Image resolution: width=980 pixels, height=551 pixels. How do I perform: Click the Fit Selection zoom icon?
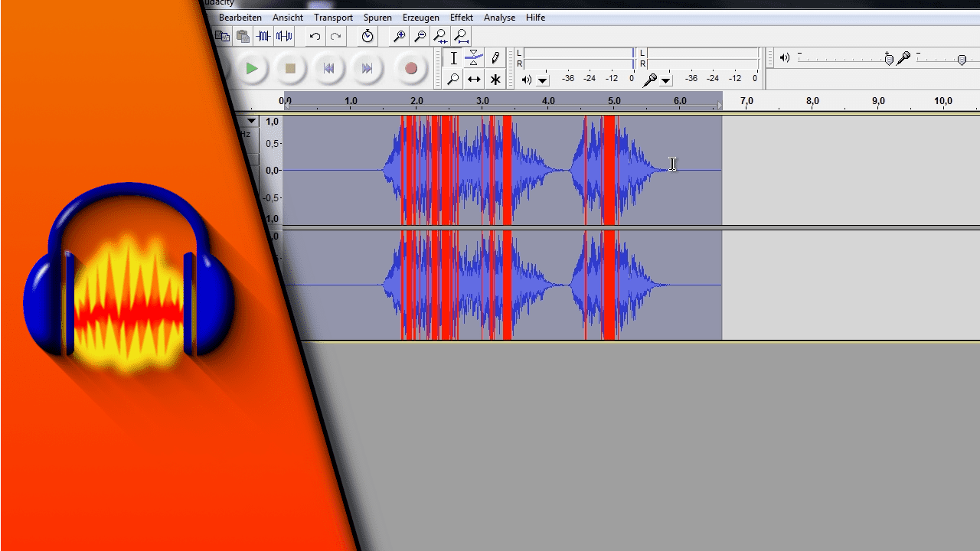[440, 36]
